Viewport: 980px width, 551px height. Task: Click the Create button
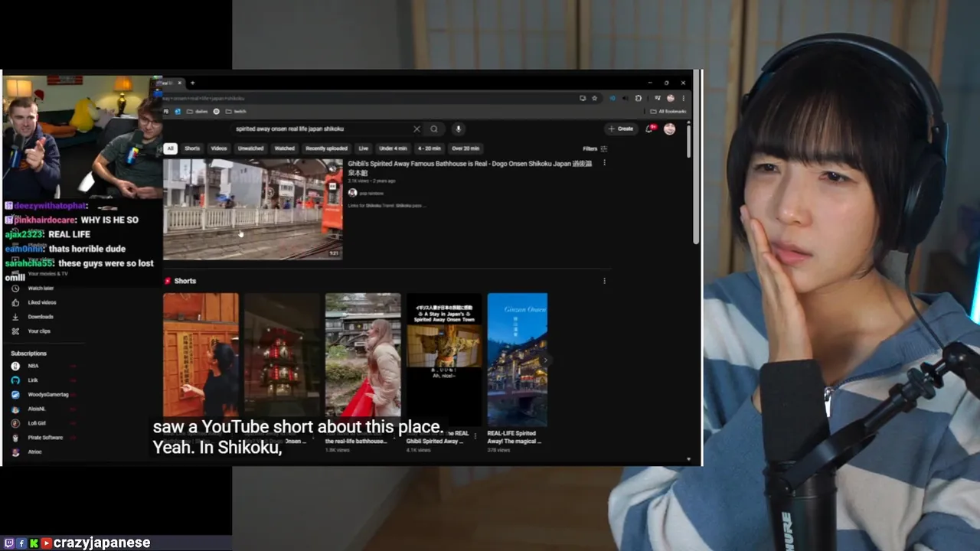click(620, 129)
